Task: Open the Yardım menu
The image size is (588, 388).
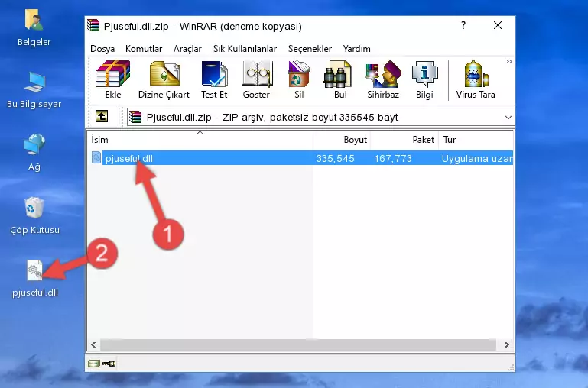Action: tap(356, 49)
